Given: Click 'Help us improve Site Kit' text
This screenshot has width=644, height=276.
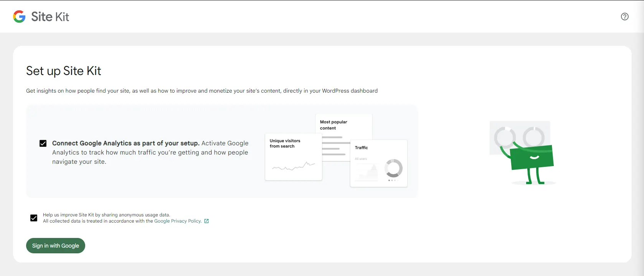Looking at the screenshot, I should [x=106, y=215].
